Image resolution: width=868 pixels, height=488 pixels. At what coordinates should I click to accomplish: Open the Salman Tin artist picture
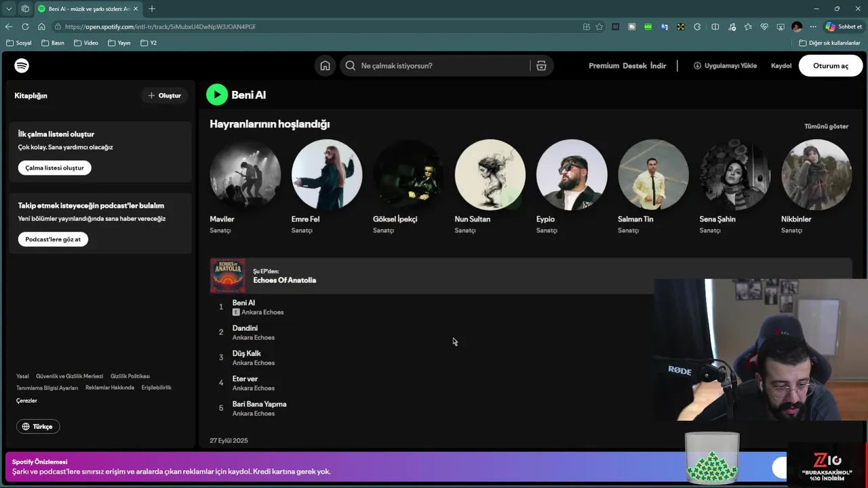click(653, 175)
